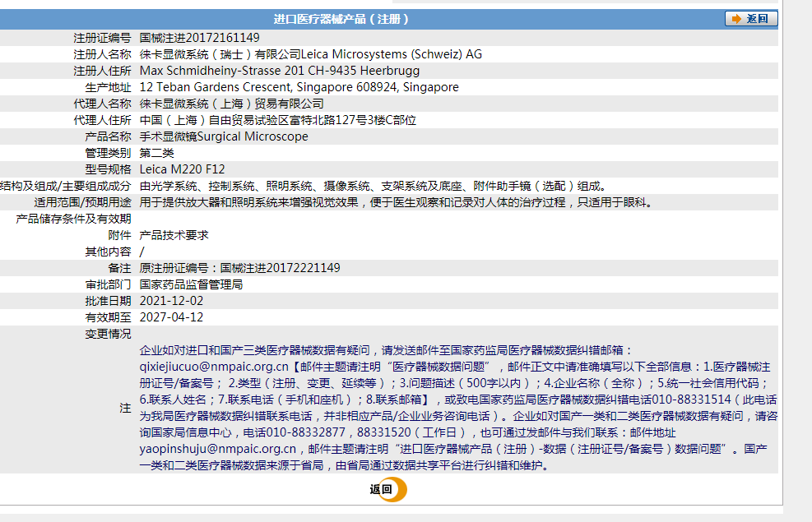Click the phone number 010-88331514 in the note
Screen dimensions: 812x522
(x=691, y=400)
